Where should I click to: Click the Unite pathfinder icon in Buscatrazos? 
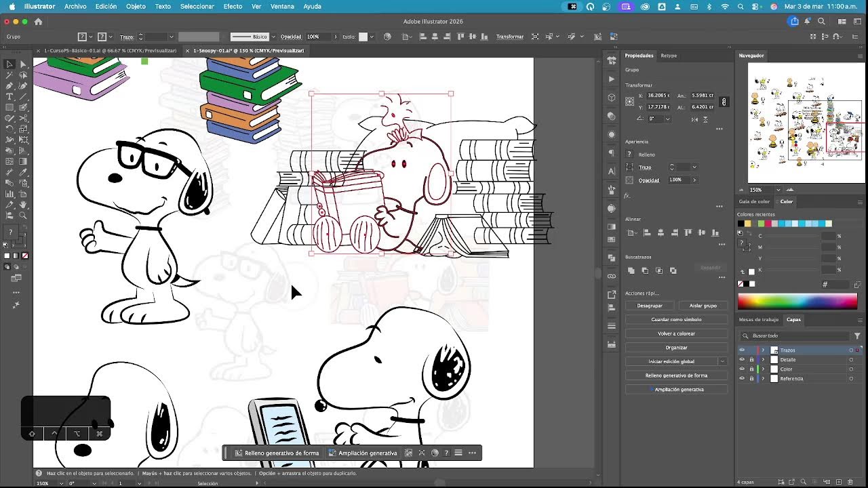pyautogui.click(x=631, y=270)
